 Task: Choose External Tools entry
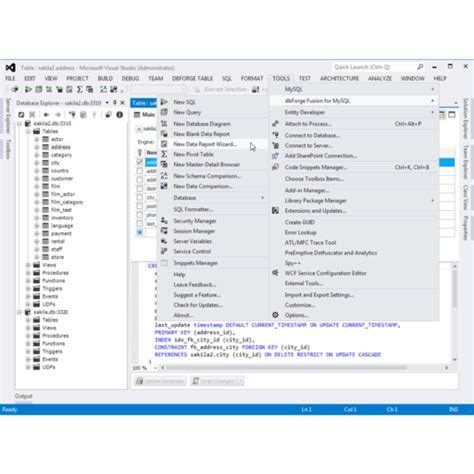tap(354, 283)
